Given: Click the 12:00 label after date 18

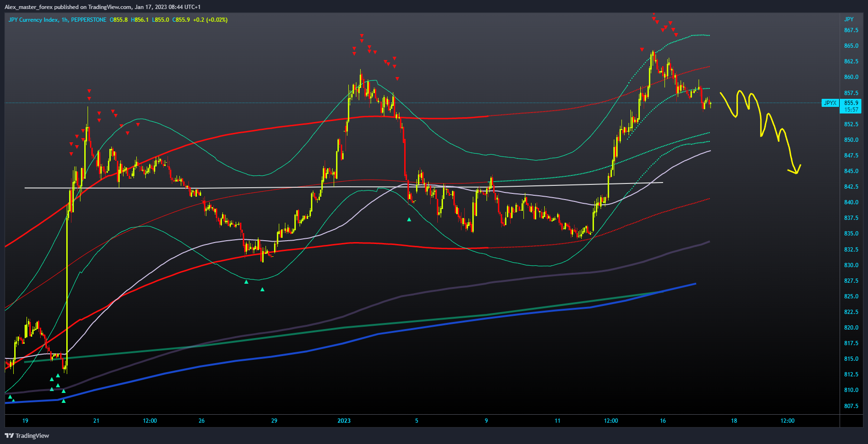Looking at the screenshot, I should 788,421.
